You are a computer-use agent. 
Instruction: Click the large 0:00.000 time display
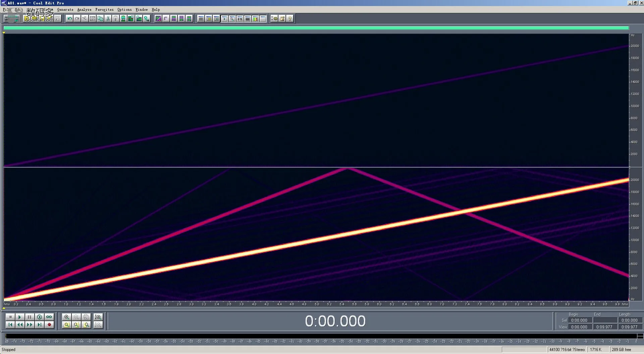335,321
